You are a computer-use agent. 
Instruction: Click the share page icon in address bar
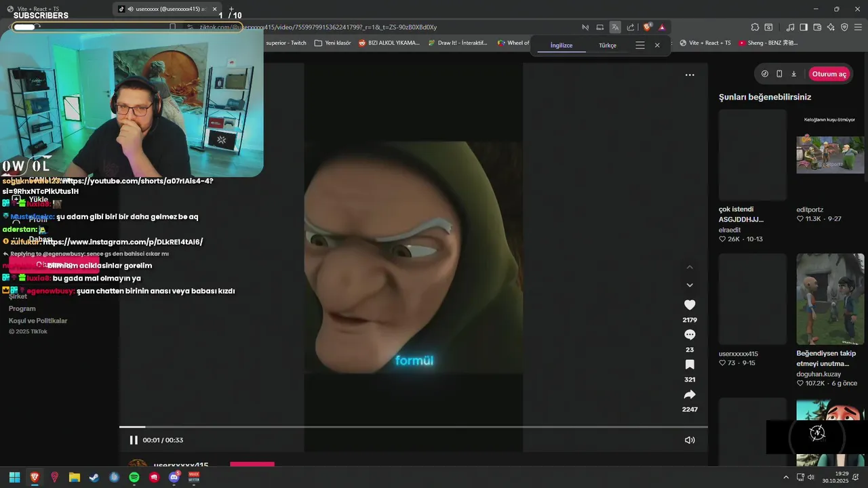click(x=631, y=27)
